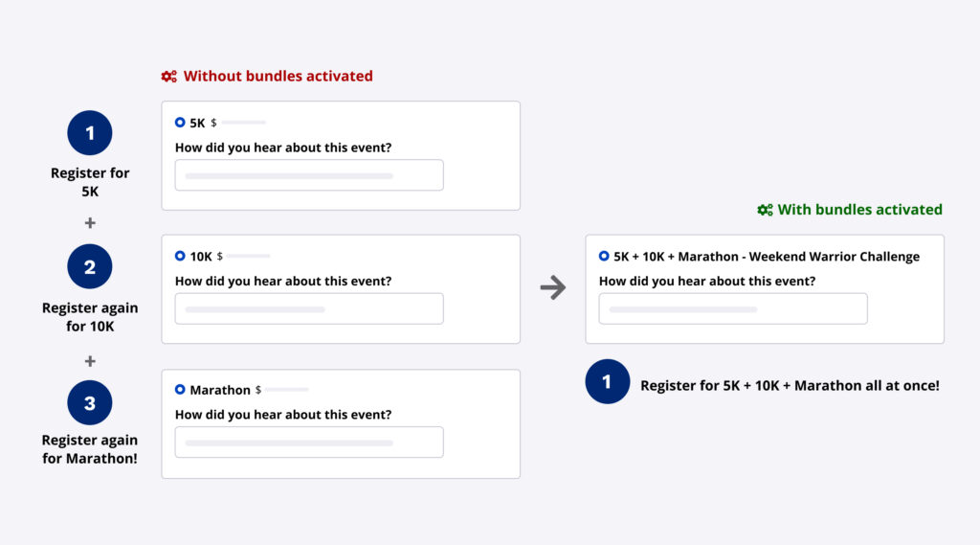The width and height of the screenshot is (980, 545).
Task: Click the input field in the 10K card
Action: point(309,308)
